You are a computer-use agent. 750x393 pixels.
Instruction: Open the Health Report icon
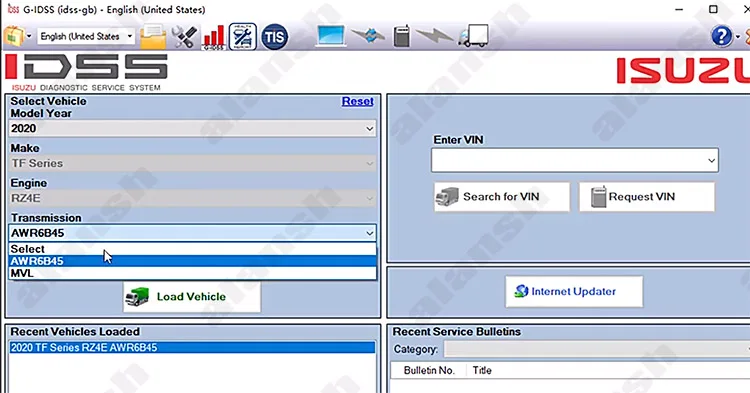click(243, 37)
